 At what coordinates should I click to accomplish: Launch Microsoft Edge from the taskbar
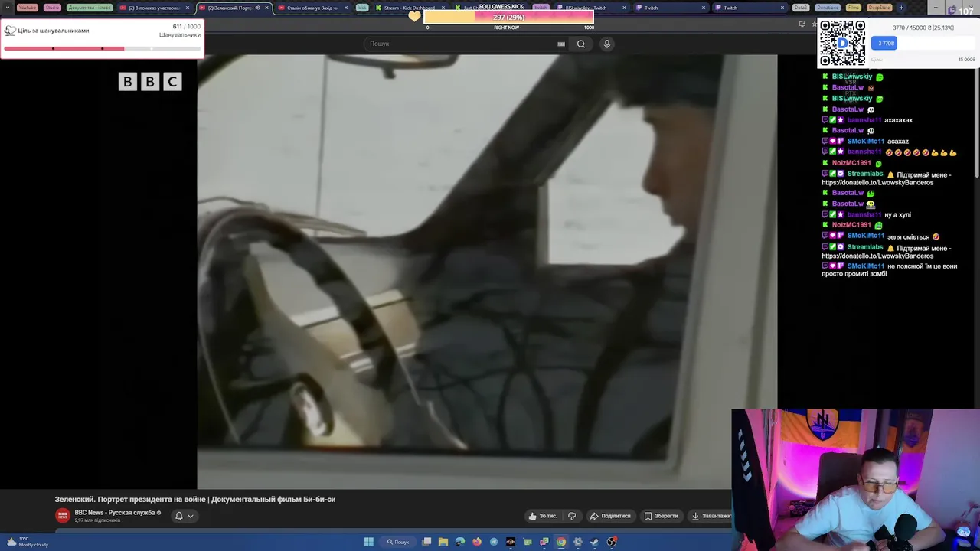tap(460, 542)
